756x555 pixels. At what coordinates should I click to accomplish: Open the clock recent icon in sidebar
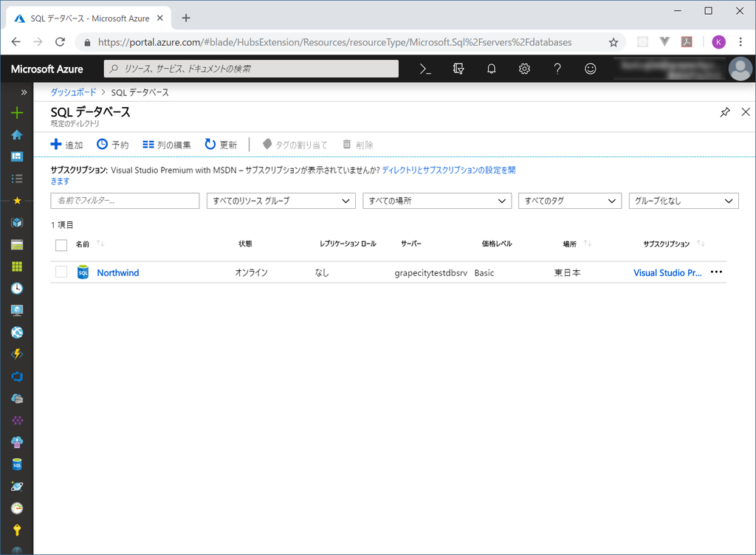click(x=17, y=289)
